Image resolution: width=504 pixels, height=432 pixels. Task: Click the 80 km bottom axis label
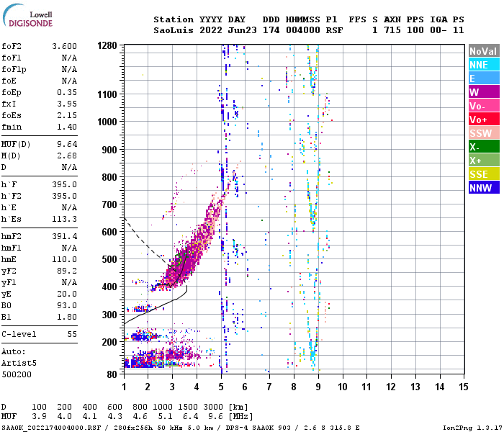pyautogui.click(x=112, y=374)
